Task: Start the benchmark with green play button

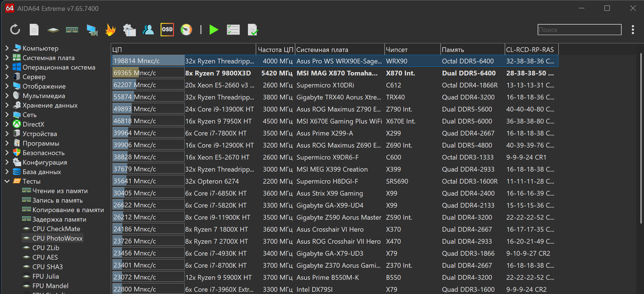Action: 214,30
